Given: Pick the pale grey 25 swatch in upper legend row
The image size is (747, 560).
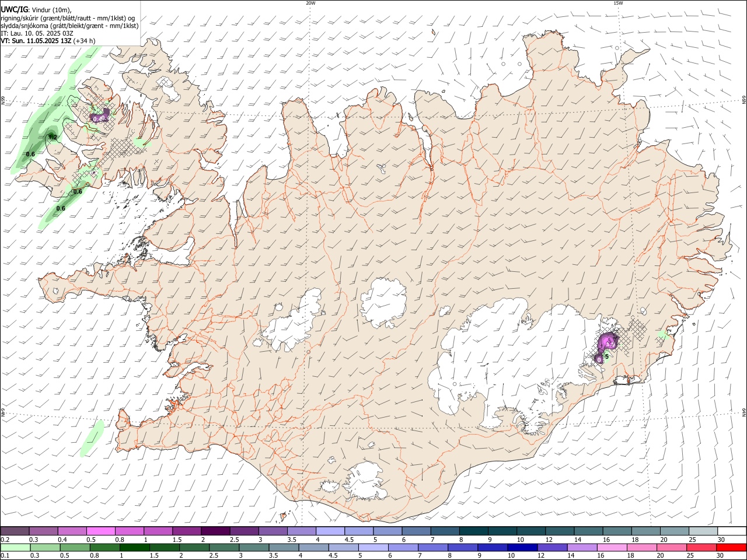Looking at the screenshot, I should tap(703, 531).
